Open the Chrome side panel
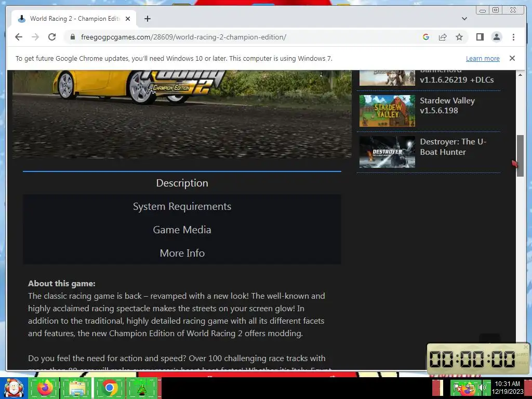Image resolution: width=532 pixels, height=399 pixels. tap(480, 37)
